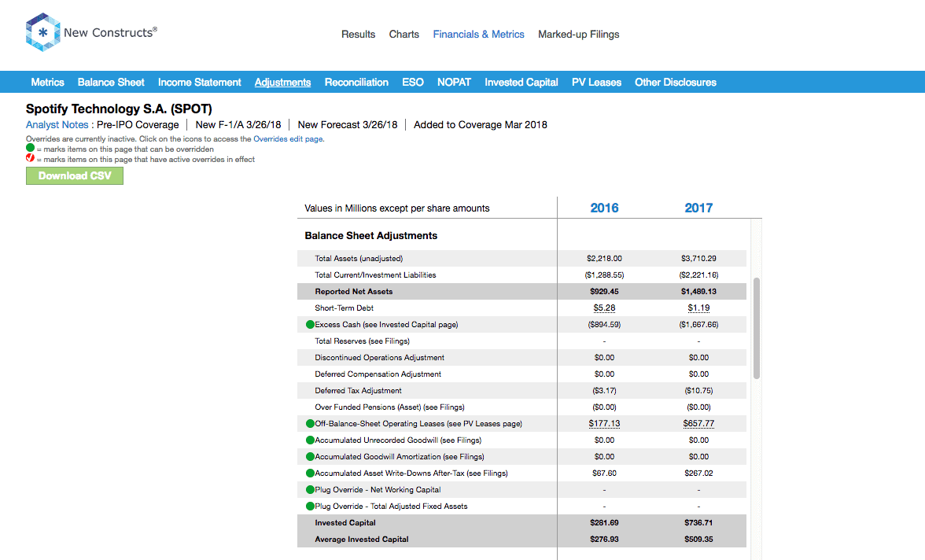Click green dot beside Accumulated Unrecorded Goodwill
925x560 pixels.
[x=310, y=440]
